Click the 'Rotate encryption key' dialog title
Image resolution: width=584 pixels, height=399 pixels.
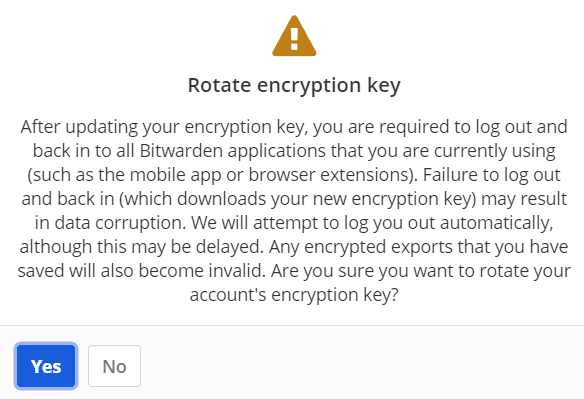(x=294, y=85)
